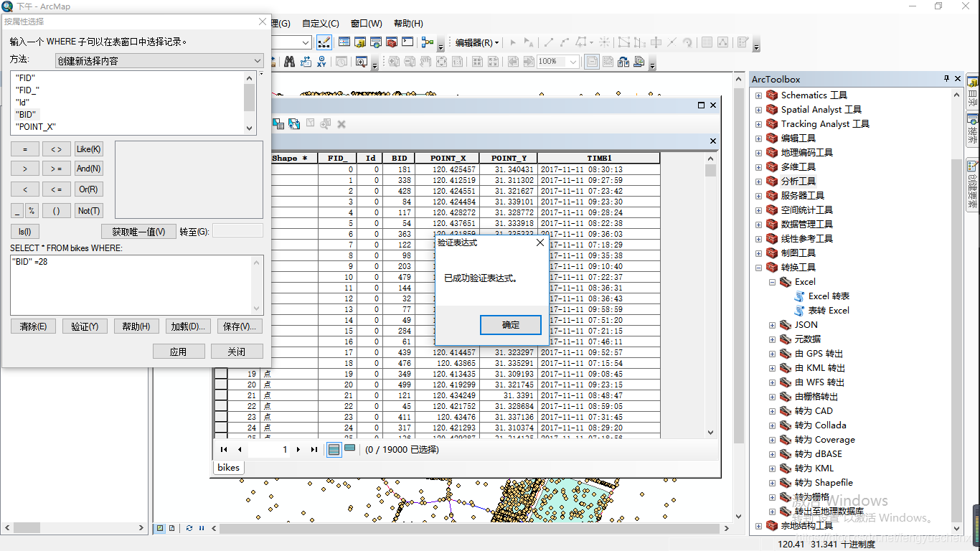This screenshot has height=551, width=980.
Task: Select the "BID" field in list
Action: point(26,115)
